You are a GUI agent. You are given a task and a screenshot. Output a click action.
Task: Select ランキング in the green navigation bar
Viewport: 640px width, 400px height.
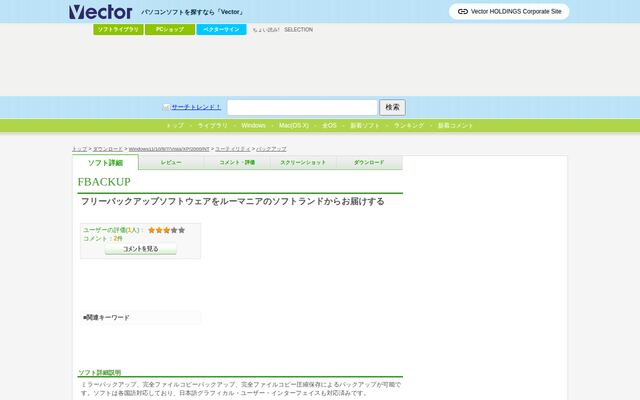409,125
